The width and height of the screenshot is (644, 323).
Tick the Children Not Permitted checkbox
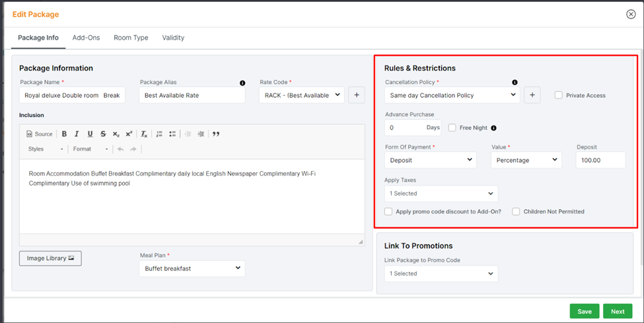(516, 211)
